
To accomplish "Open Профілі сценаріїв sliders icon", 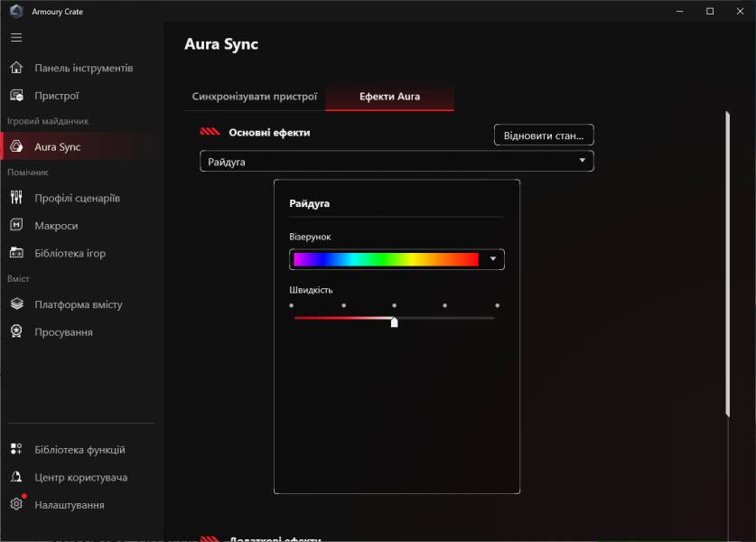I will (16, 198).
